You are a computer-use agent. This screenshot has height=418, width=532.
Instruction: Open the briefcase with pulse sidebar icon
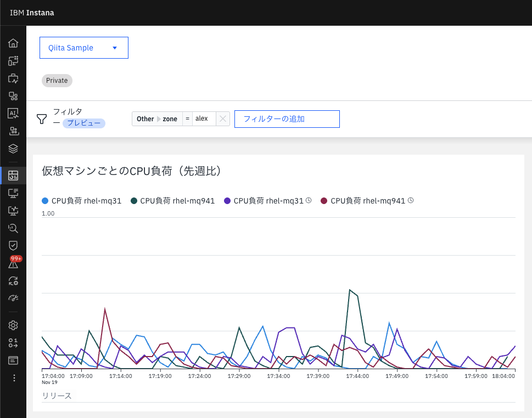click(x=13, y=78)
